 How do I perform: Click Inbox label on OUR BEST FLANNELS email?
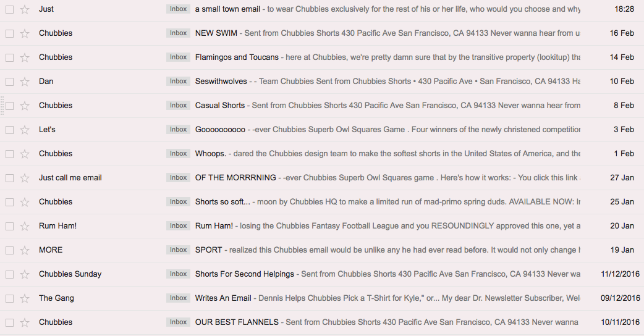pyautogui.click(x=178, y=322)
